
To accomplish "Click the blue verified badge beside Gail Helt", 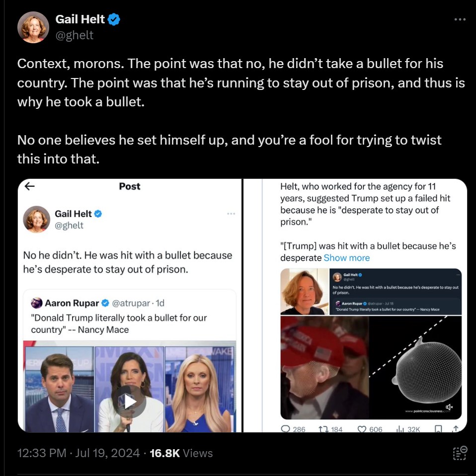I will pyautogui.click(x=114, y=19).
